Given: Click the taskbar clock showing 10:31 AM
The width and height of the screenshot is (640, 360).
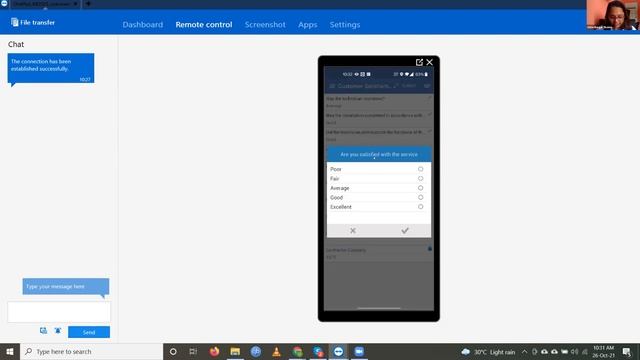Looking at the screenshot, I should [x=604, y=351].
